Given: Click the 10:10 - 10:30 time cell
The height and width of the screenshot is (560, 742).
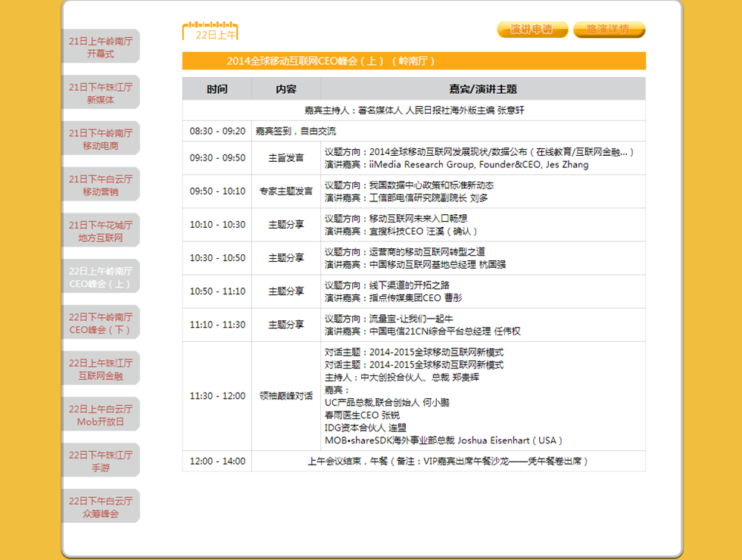Looking at the screenshot, I should [x=217, y=225].
